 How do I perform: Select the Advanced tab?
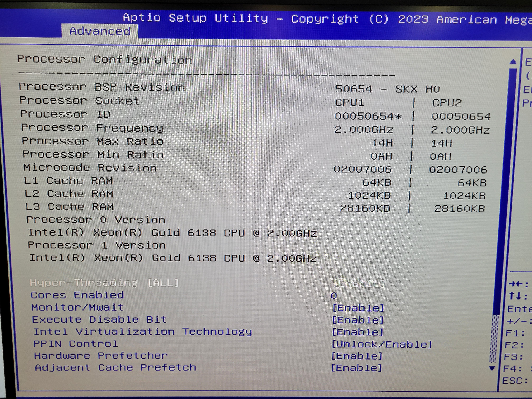click(x=100, y=31)
